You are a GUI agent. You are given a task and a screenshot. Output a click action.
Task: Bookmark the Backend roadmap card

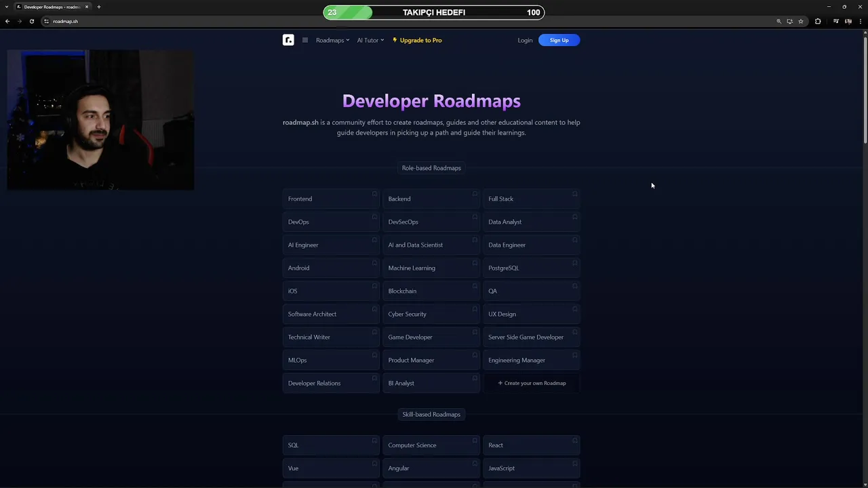tap(475, 194)
